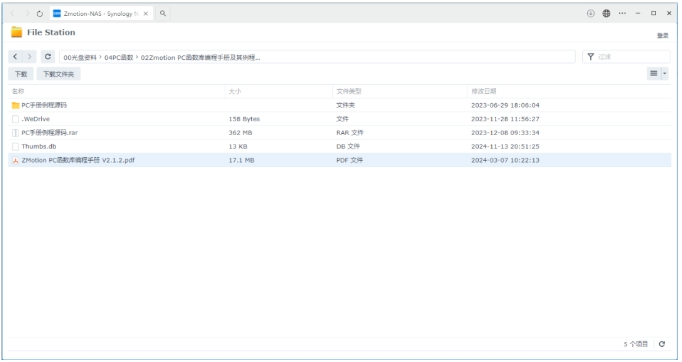Click the rar archive file icon
The image size is (682, 362).
tap(16, 133)
